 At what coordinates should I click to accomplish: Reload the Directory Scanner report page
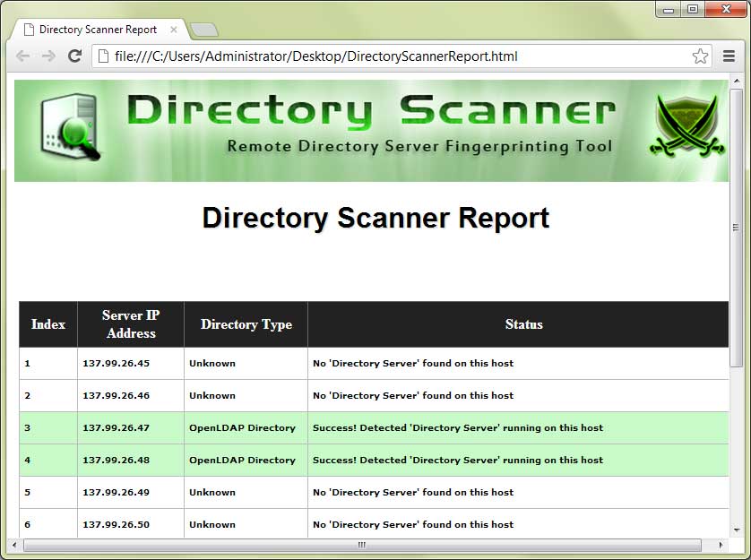pos(74,56)
